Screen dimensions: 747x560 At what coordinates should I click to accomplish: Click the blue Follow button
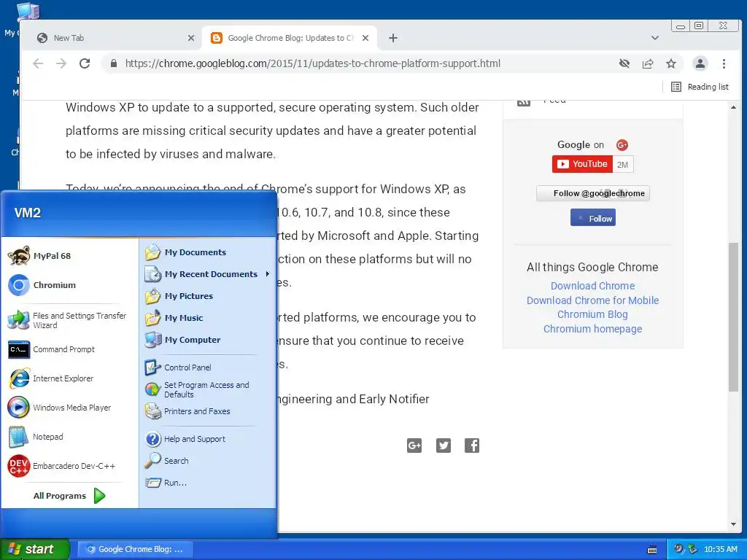pos(592,218)
